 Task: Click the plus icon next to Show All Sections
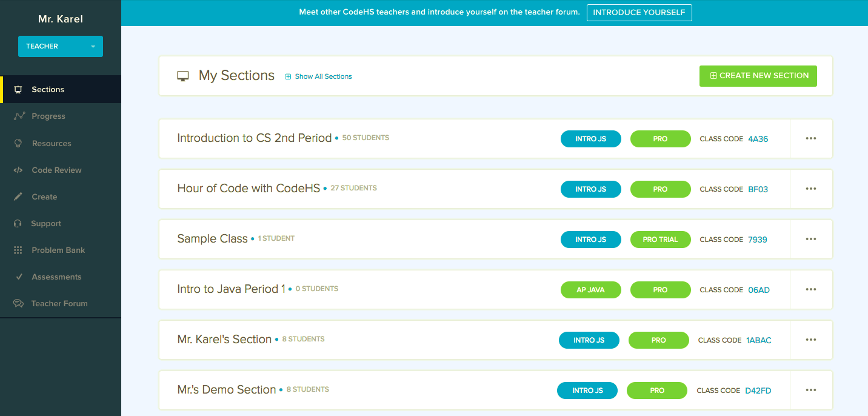pyautogui.click(x=287, y=76)
